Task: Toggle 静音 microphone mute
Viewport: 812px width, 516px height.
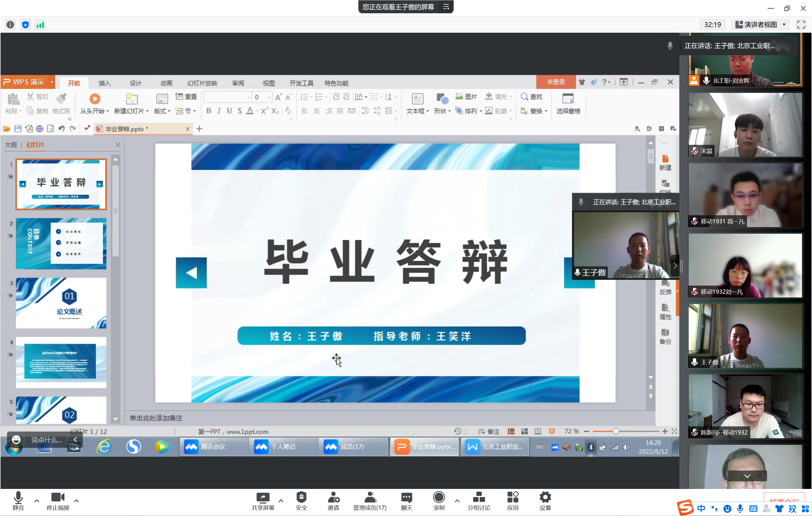Action: (18, 501)
